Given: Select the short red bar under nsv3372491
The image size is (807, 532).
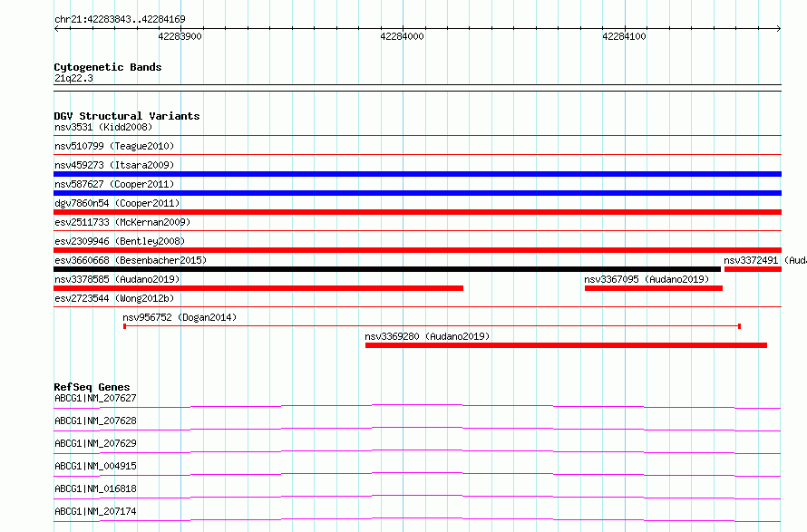Looking at the screenshot, I should tap(753, 269).
